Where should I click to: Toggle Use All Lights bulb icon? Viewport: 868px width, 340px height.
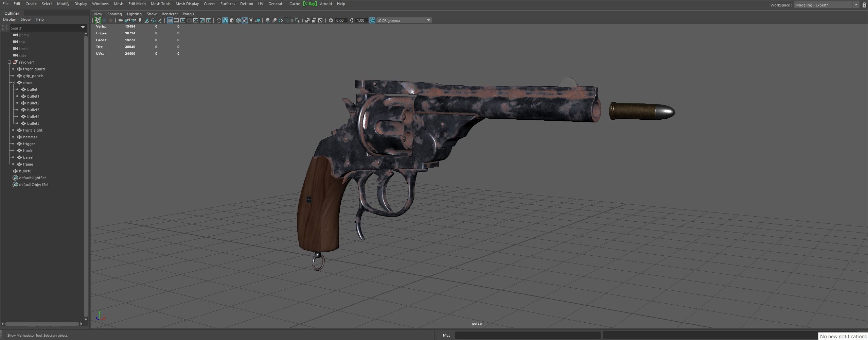[x=251, y=20]
